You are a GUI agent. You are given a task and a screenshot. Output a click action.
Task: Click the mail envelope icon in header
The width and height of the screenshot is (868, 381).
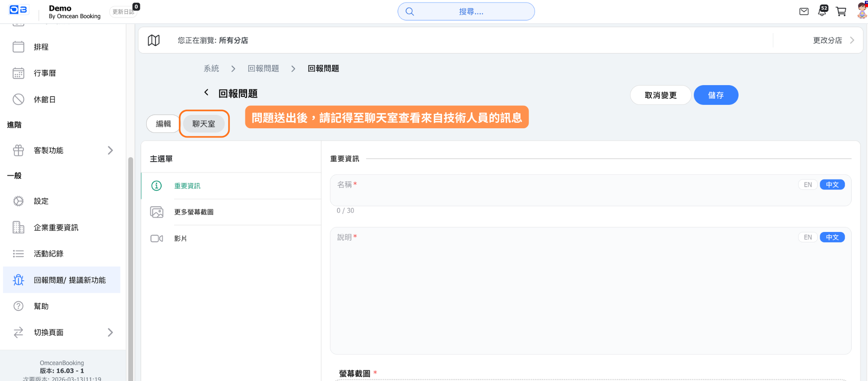point(804,11)
